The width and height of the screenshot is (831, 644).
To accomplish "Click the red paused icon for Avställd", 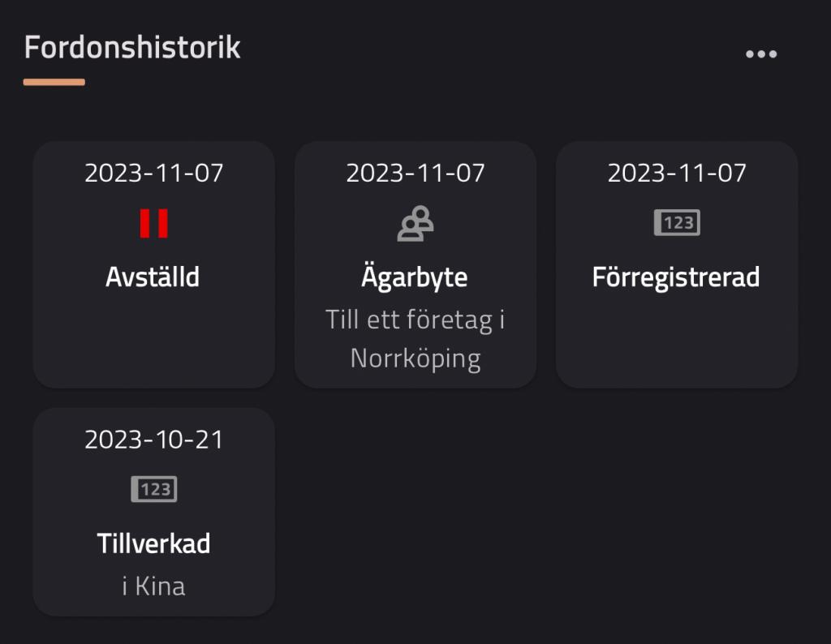I will [153, 223].
